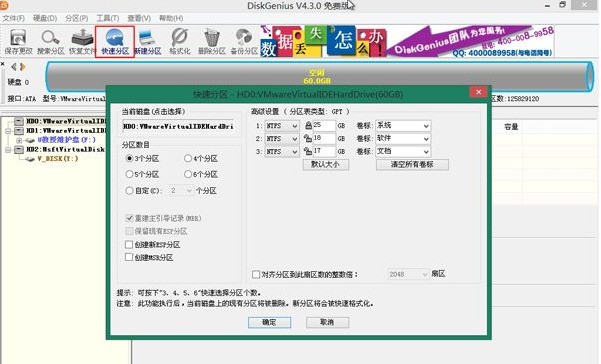This screenshot has width=601, height=364.
Task: Open the 工具(T) menu
Action: (108, 18)
